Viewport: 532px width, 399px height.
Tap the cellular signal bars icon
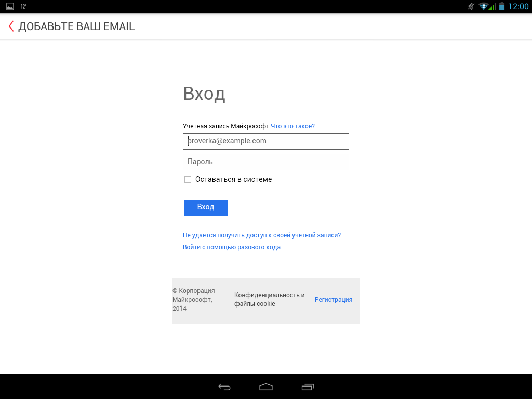click(492, 7)
